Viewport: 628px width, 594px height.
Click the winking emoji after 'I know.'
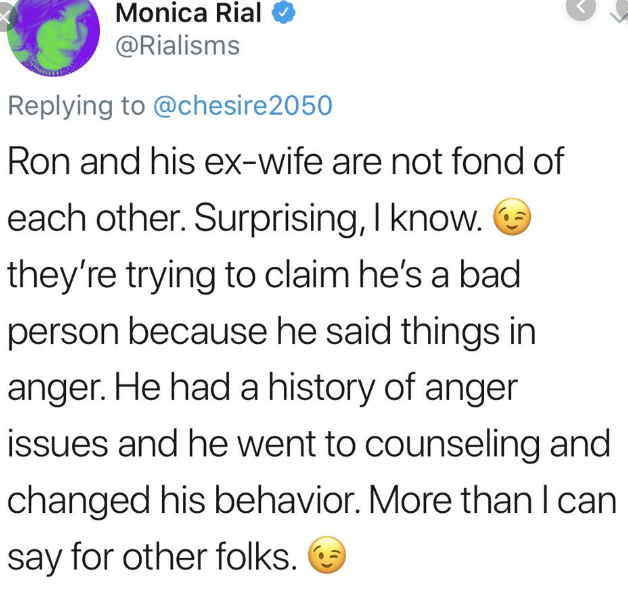[512, 217]
